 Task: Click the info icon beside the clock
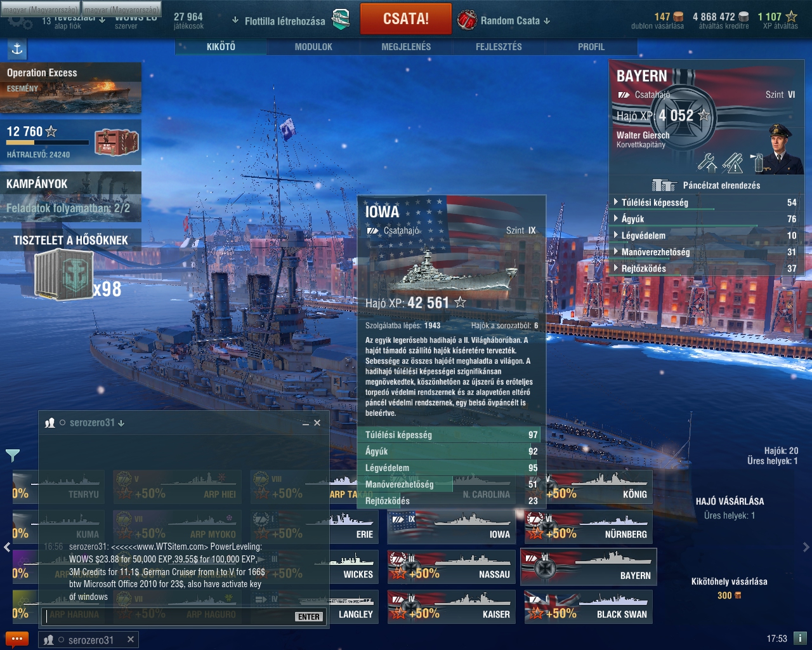tap(800, 638)
